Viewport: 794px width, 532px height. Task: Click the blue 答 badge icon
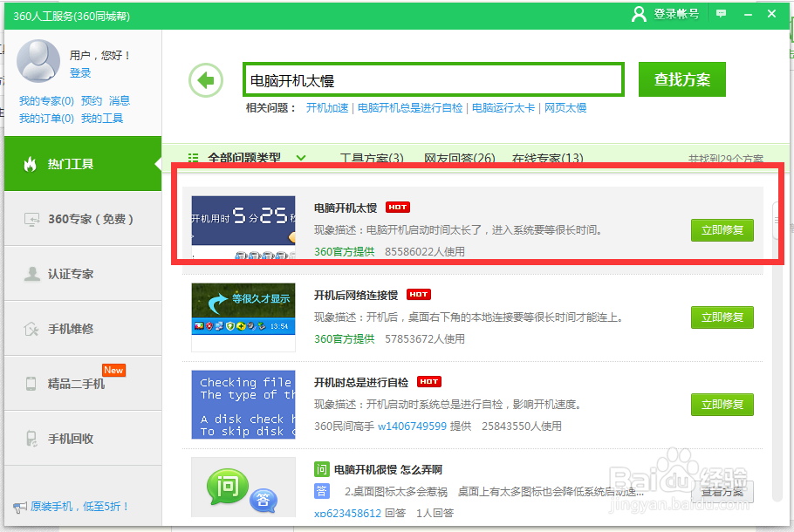click(322, 490)
